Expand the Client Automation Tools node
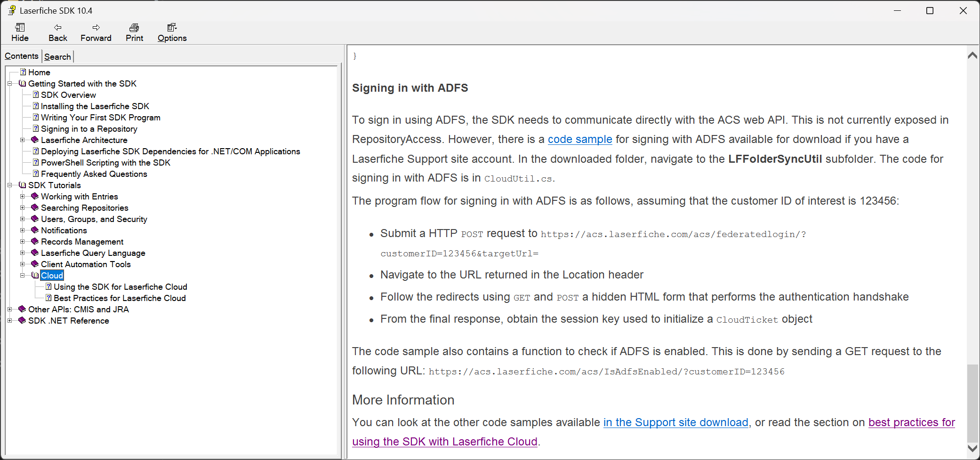Screen dimensions: 980x460 click(x=22, y=264)
